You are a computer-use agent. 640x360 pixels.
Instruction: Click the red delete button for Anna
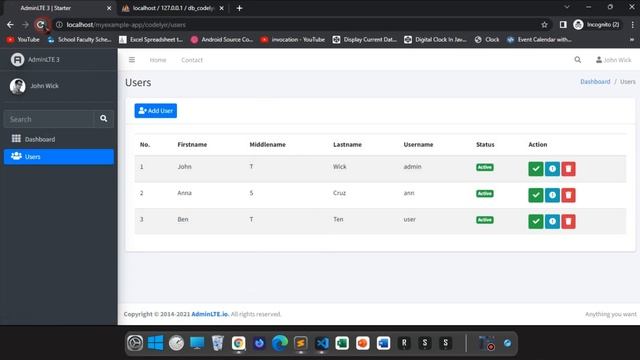(x=568, y=195)
